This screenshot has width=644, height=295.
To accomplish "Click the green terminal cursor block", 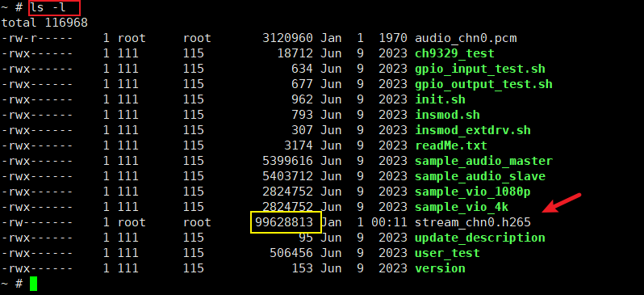I will (x=33, y=284).
